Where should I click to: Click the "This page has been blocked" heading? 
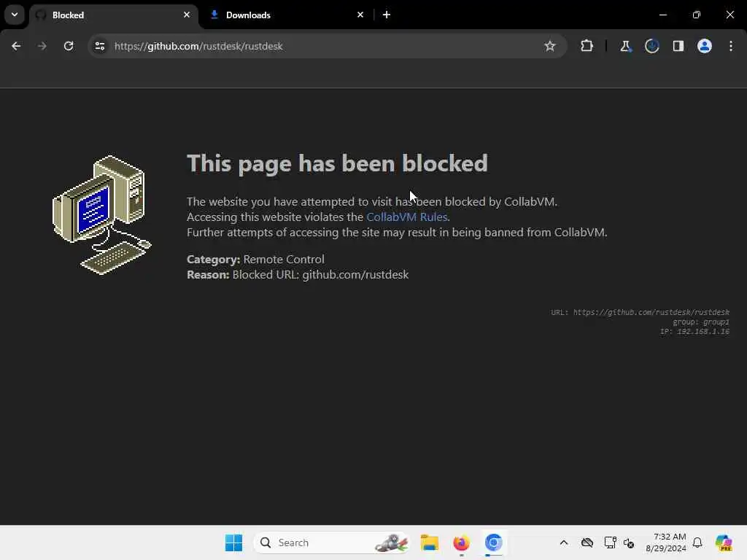point(337,163)
